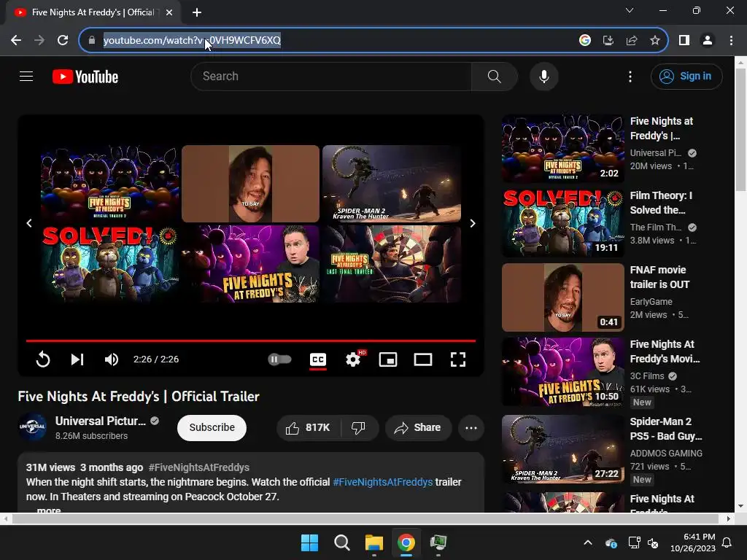Click the #FiveNightsAtFreddys description hashtag link

[382, 482]
